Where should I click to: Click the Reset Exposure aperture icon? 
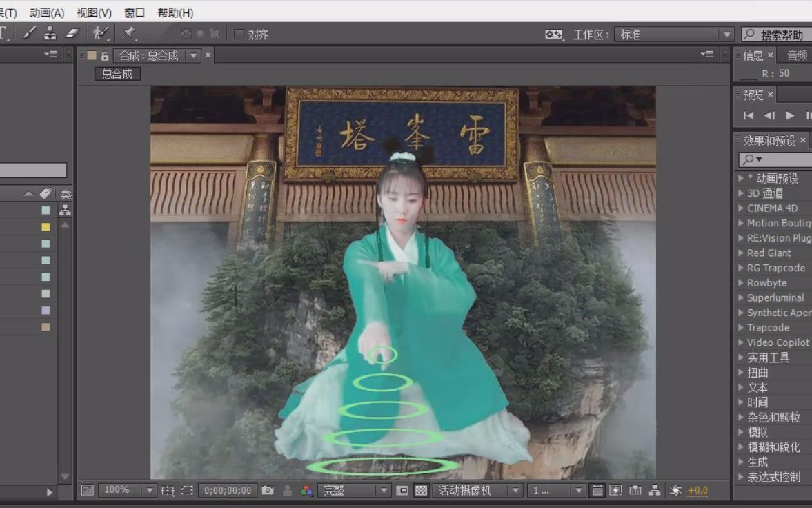pyautogui.click(x=675, y=490)
